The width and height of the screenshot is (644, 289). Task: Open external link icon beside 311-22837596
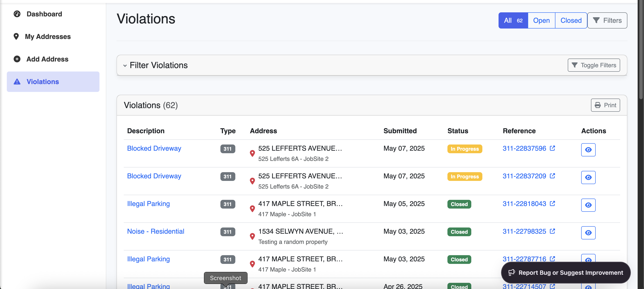[552, 148]
